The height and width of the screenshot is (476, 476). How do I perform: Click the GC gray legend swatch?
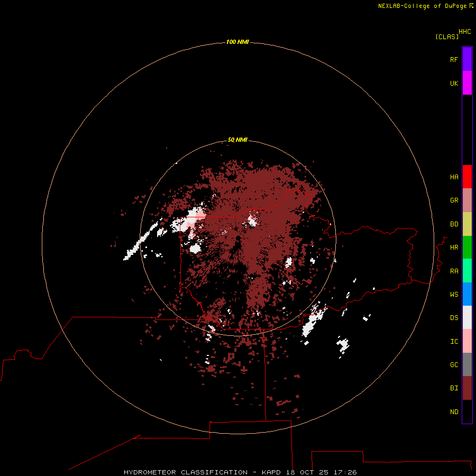[467, 364]
